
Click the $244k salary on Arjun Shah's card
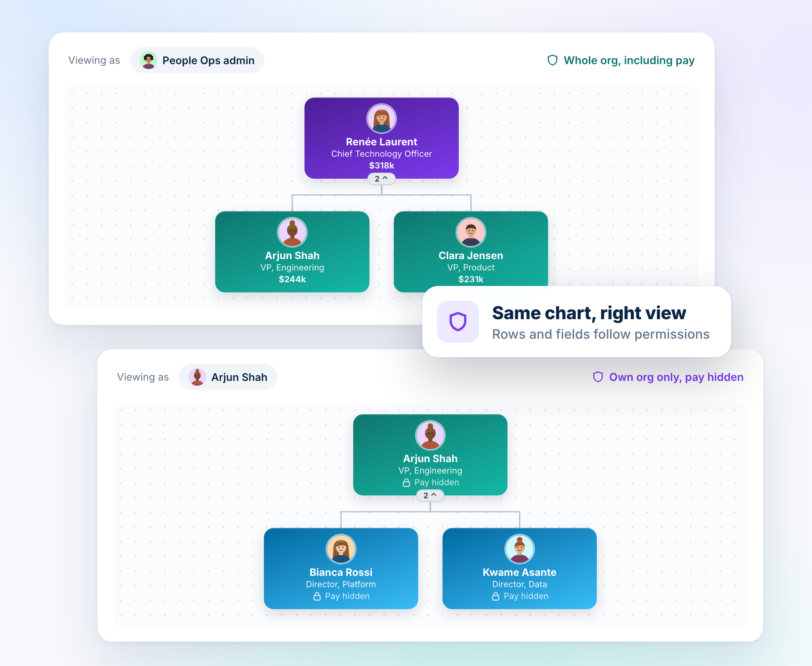[x=292, y=279]
